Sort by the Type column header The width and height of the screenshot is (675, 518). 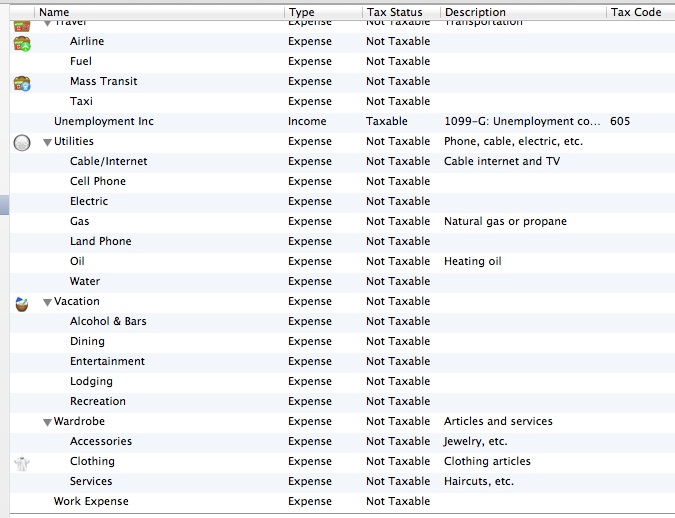pyautogui.click(x=322, y=12)
